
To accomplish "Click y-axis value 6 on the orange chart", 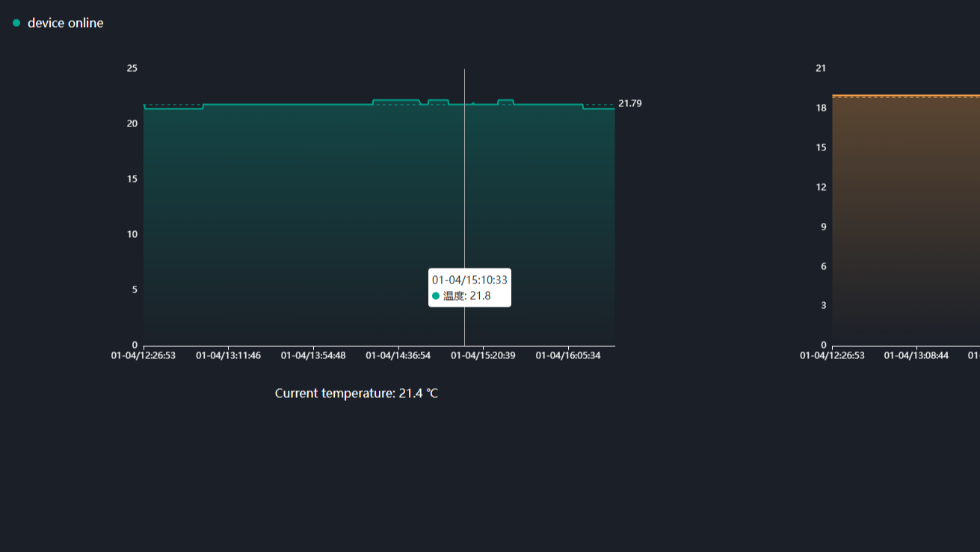I will tap(824, 266).
